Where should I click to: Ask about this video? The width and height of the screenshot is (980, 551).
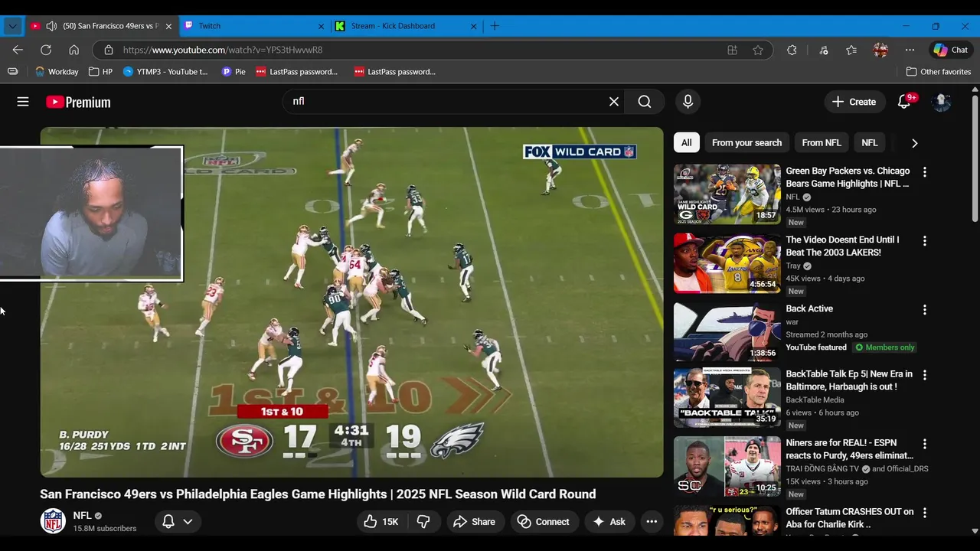[x=609, y=522]
